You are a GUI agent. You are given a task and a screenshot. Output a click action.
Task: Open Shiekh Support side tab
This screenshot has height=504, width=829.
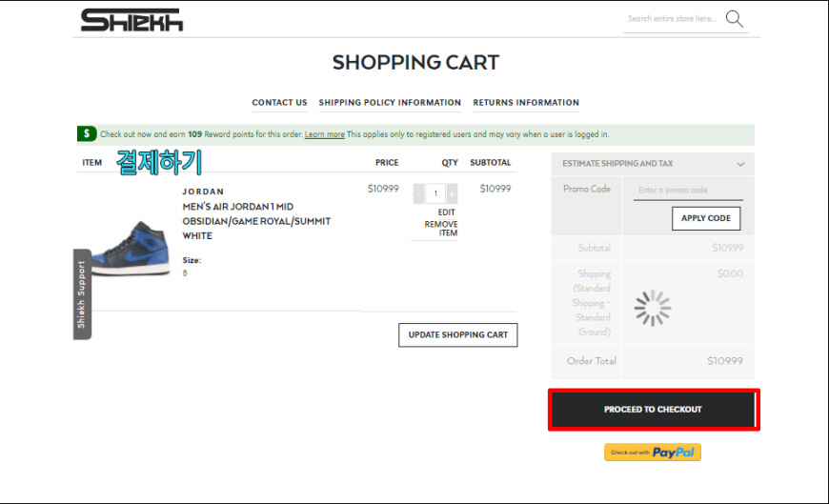[82, 294]
